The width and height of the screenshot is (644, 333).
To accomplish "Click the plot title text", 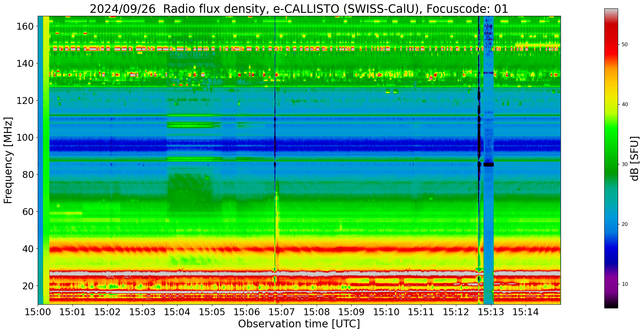I will (x=299, y=9).
